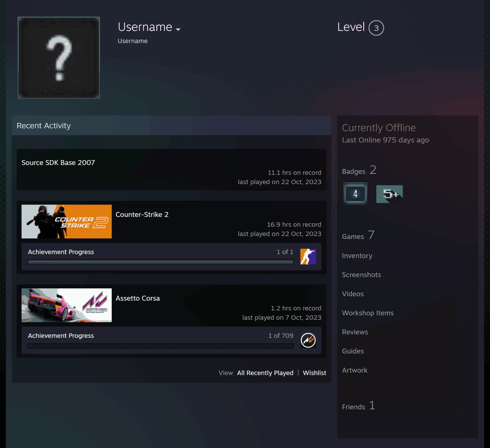Open the Guides page
The height and width of the screenshot is (448, 490).
(353, 351)
